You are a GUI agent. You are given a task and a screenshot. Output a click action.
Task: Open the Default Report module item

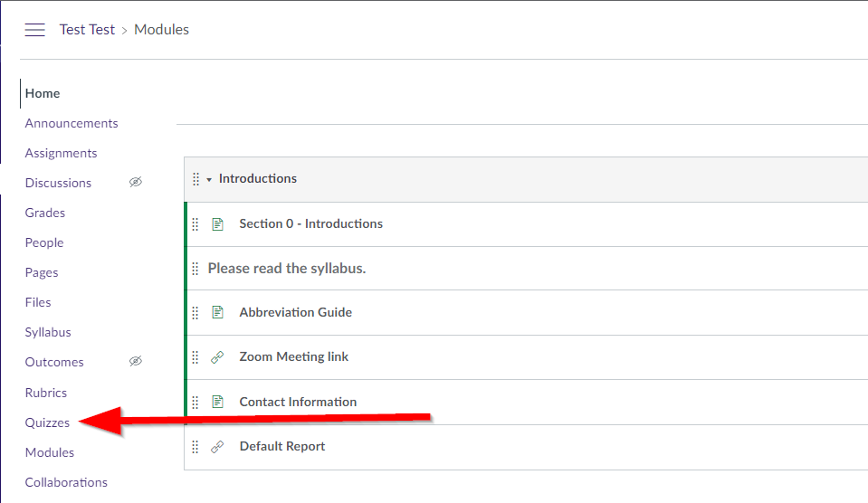[282, 447]
